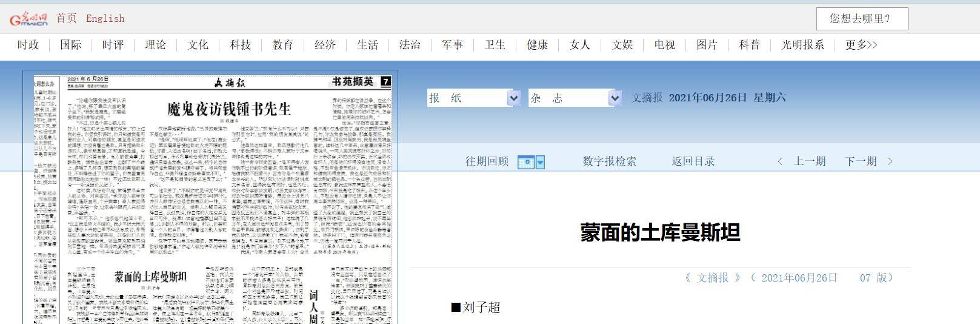Viewport: 980px width, 324px height.
Task: Open 魔鬼夜访钱锺书先生 article in page thumbnail
Action: 229,109
